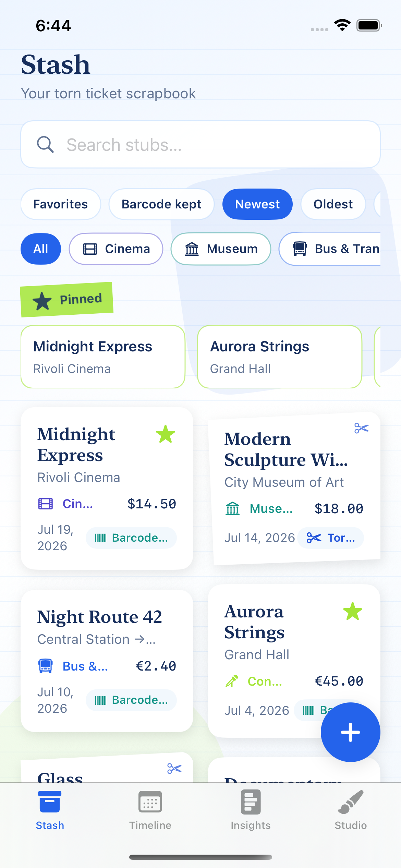The image size is (401, 868).
Task: Switch to the Stash tab
Action: tap(50, 811)
